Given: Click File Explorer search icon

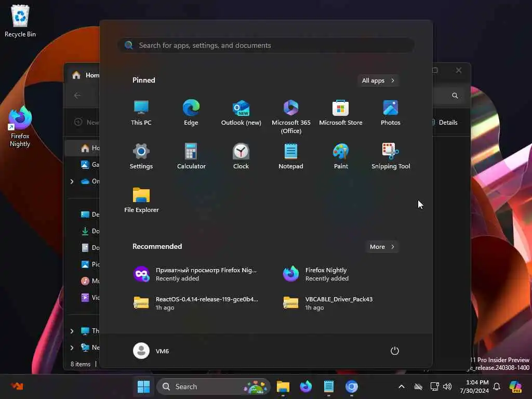Looking at the screenshot, I should pos(455,96).
